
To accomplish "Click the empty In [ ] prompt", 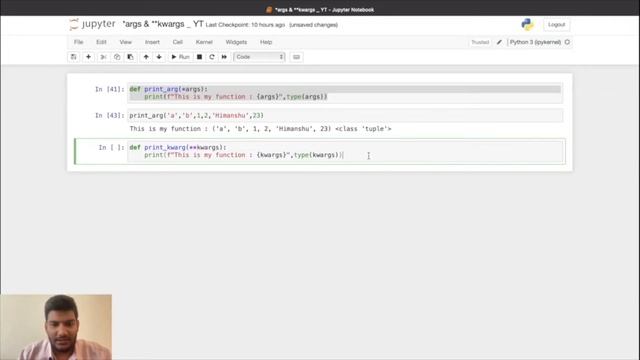I will coord(111,147).
